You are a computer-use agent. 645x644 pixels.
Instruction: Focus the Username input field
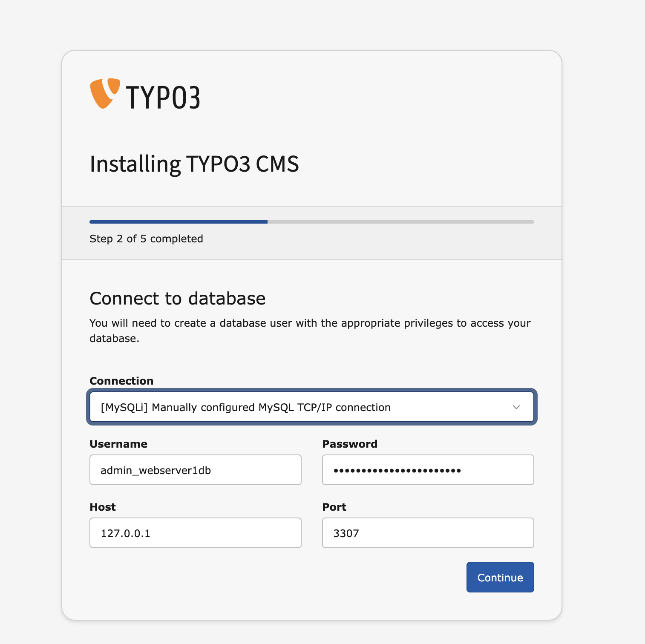(195, 470)
